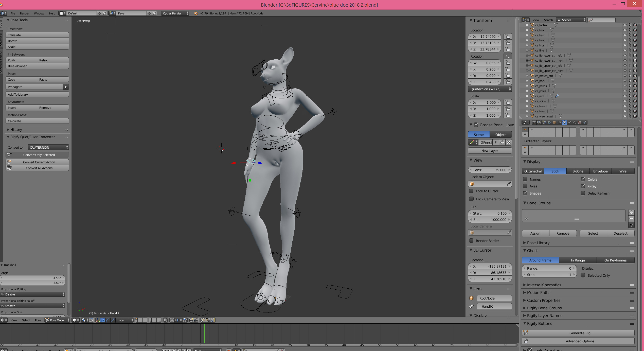Open the Render menu
Screen dimensions: 644x351
pos(24,13)
